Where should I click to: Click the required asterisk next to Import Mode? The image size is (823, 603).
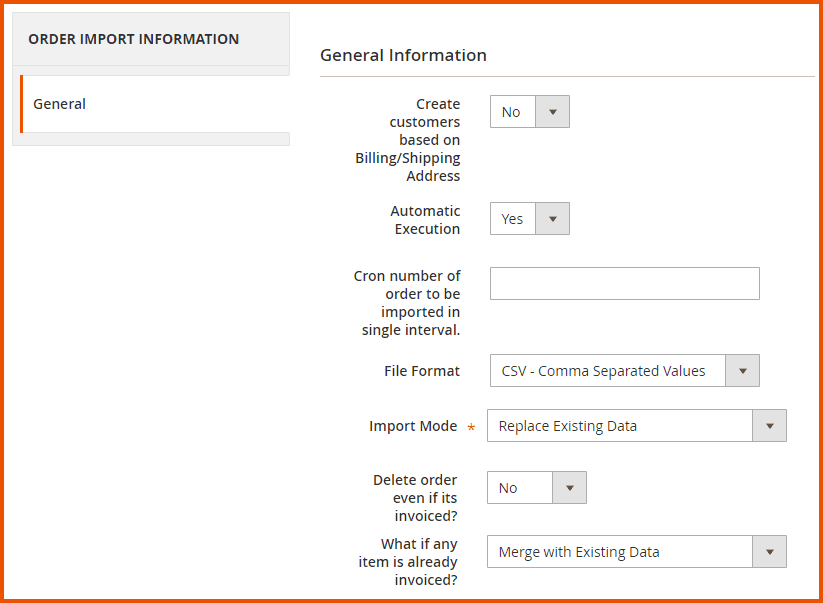point(470,426)
